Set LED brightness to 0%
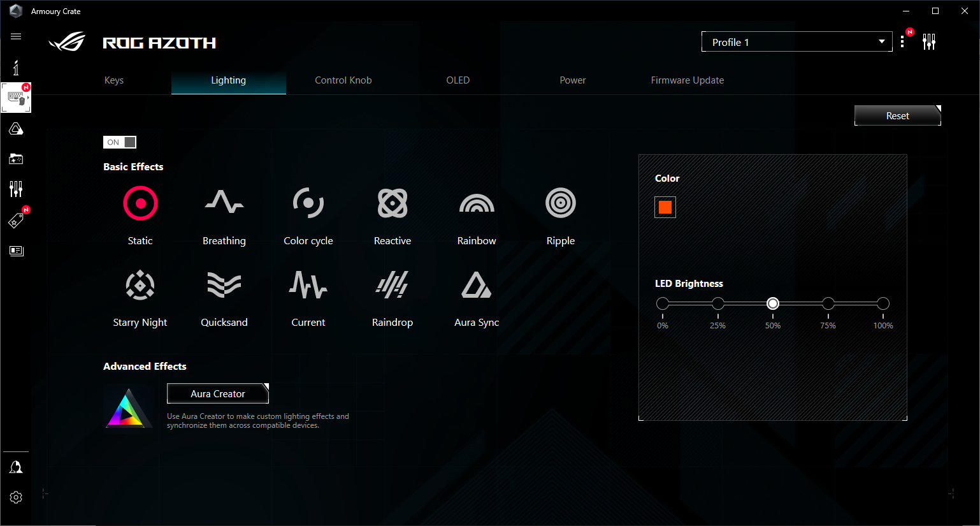Image resolution: width=980 pixels, height=526 pixels. coord(663,303)
